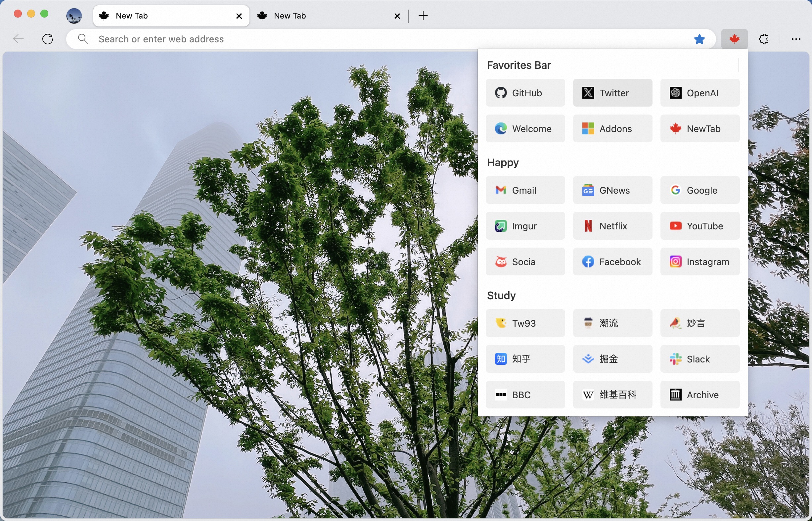The height and width of the screenshot is (521, 812).
Task: Click the blue favorites star icon
Action: tap(699, 39)
